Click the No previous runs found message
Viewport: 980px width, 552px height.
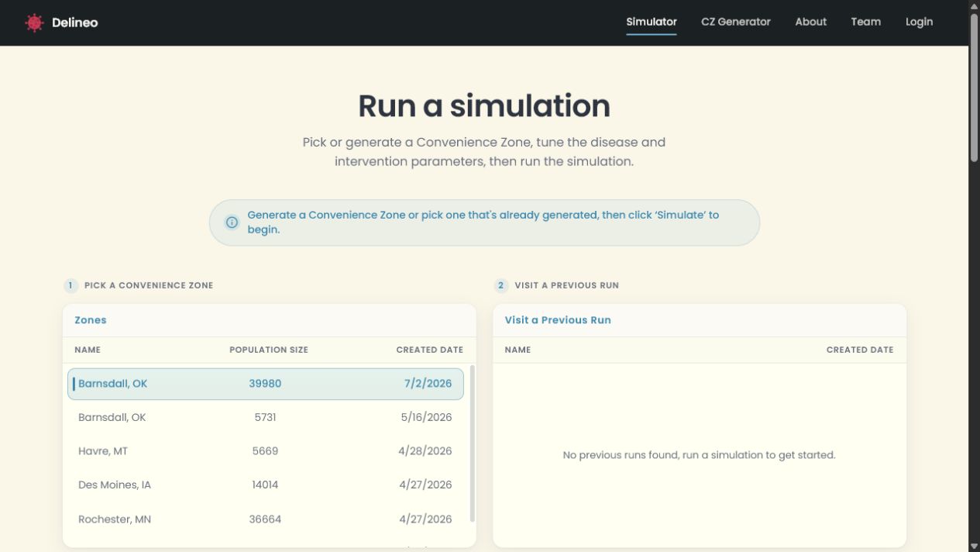(x=699, y=455)
